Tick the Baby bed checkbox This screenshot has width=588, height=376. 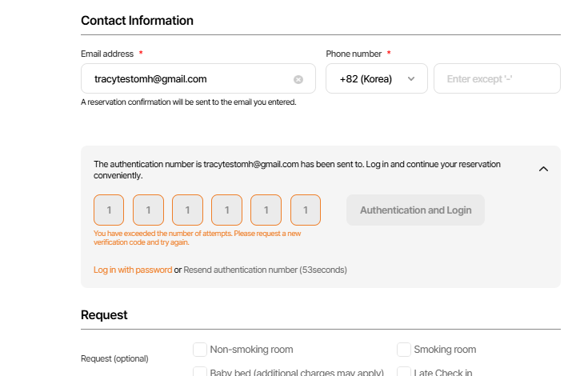tap(200, 372)
